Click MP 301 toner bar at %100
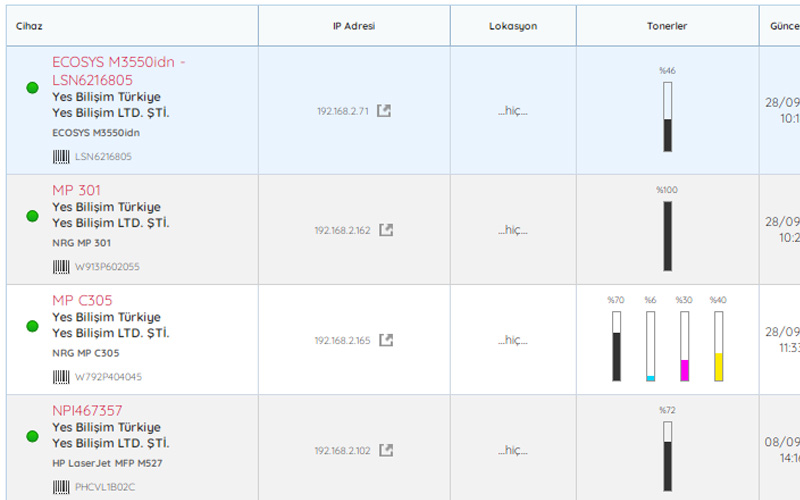This screenshot has width=800, height=500. click(x=667, y=236)
